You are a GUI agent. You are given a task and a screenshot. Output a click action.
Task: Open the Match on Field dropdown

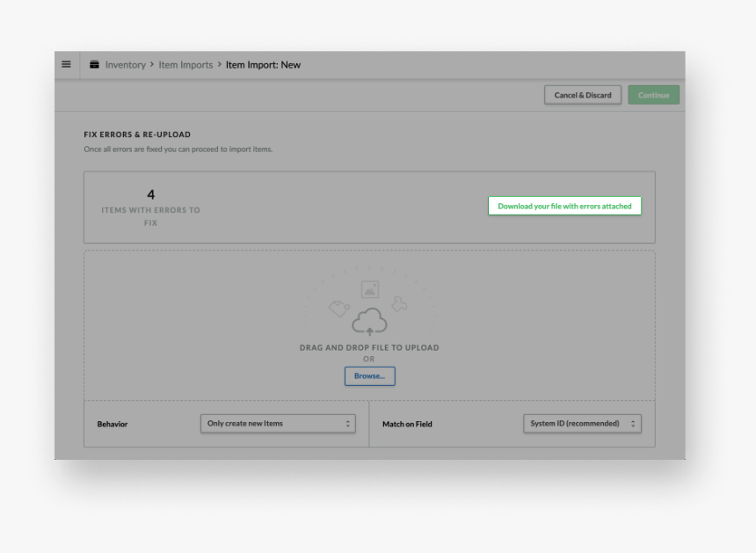[x=583, y=424]
